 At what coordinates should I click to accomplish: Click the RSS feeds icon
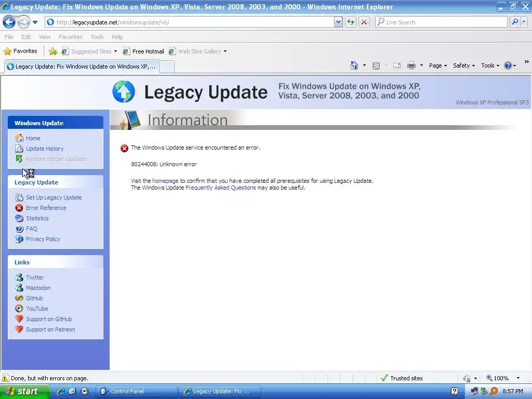tap(376, 66)
